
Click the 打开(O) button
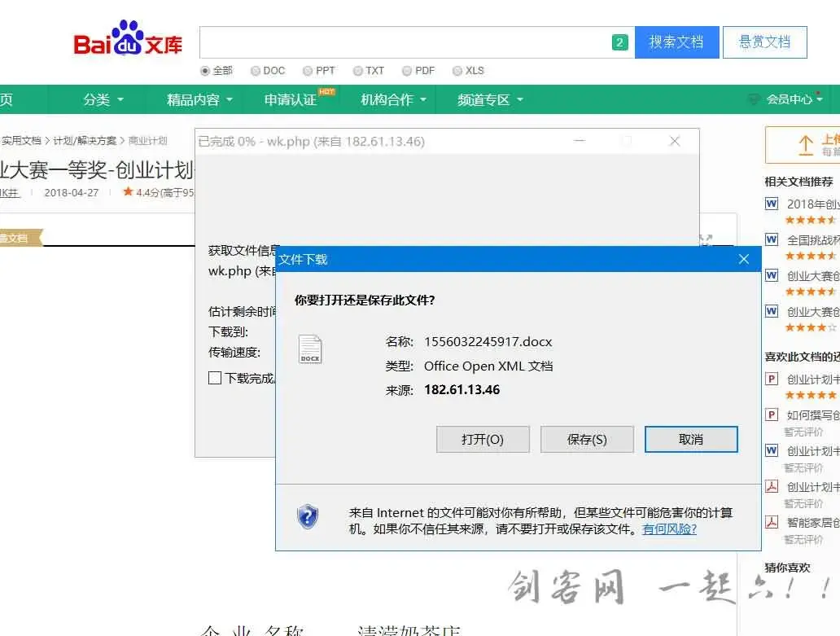click(483, 440)
